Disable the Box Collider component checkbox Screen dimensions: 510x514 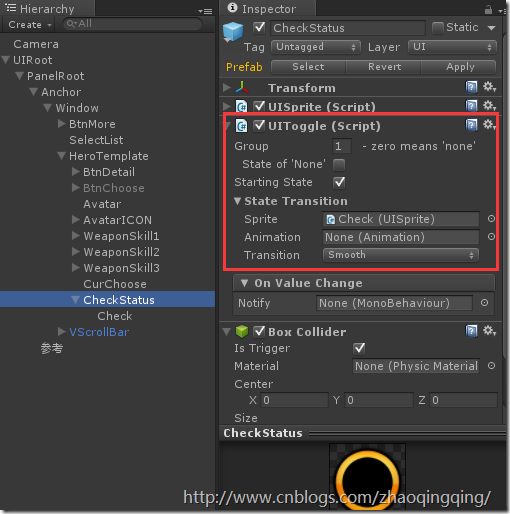(259, 331)
